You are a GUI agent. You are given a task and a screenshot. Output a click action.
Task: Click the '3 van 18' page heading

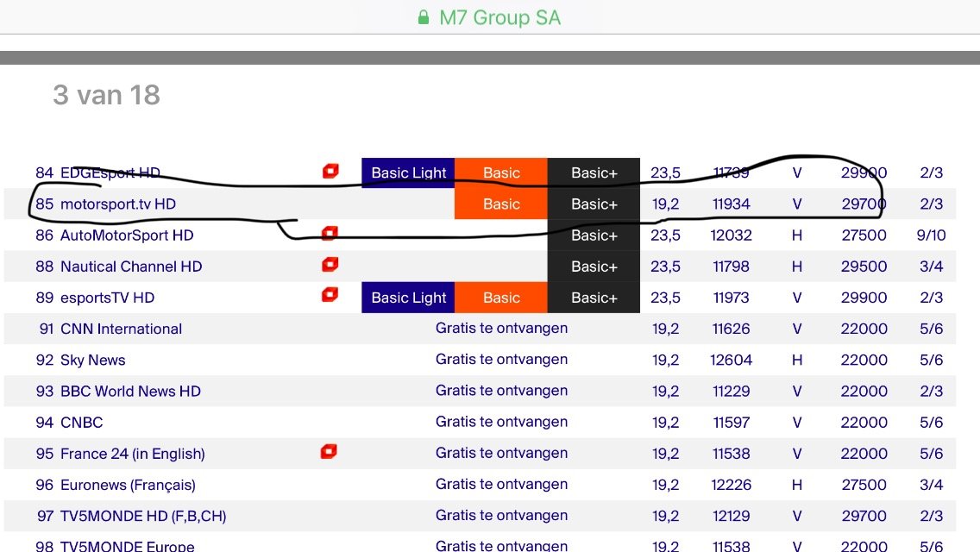pos(106,95)
